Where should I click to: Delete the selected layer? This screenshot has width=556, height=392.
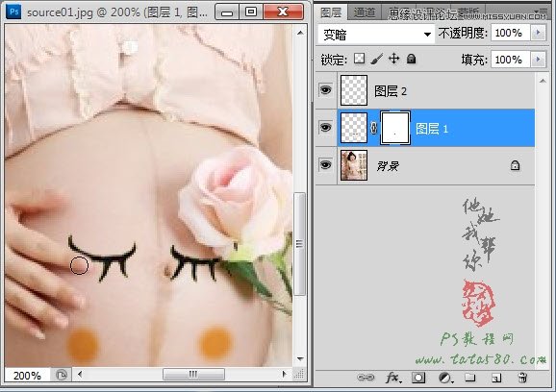pyautogui.click(x=522, y=378)
